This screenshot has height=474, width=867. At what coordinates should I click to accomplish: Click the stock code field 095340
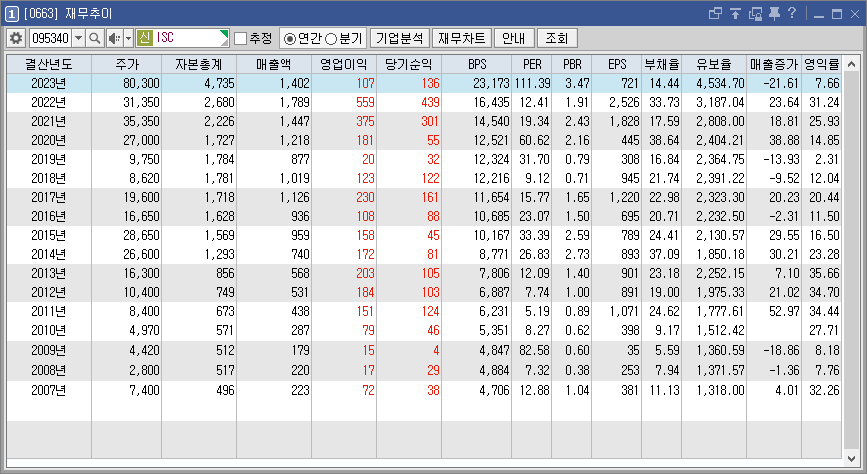pos(50,38)
